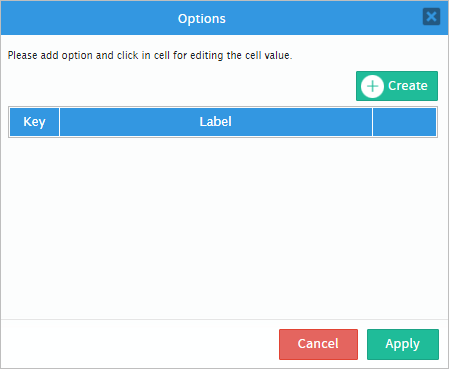Click the Options title text
Viewport: 449px width, 369px height.
click(202, 19)
